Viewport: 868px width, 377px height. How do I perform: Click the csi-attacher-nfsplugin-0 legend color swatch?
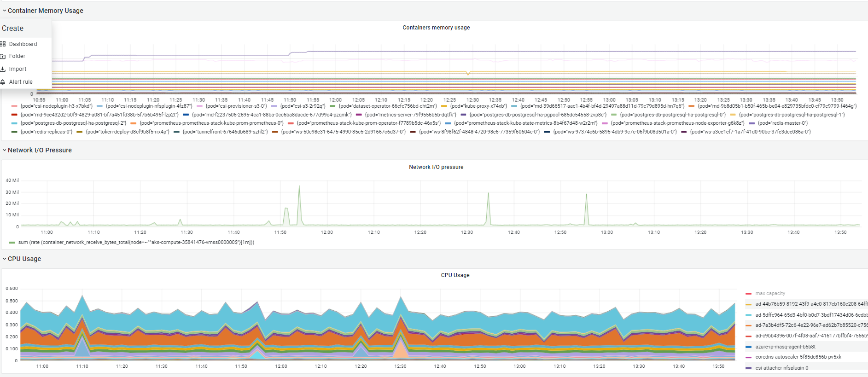748,368
